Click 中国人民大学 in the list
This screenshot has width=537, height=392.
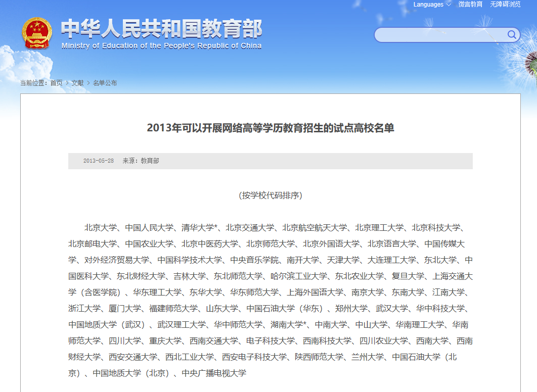click(149, 228)
